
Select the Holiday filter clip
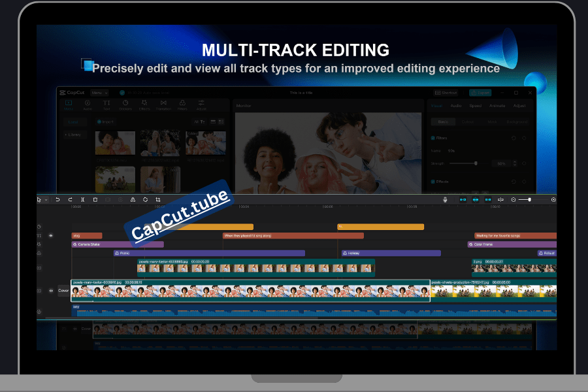pos(391,253)
